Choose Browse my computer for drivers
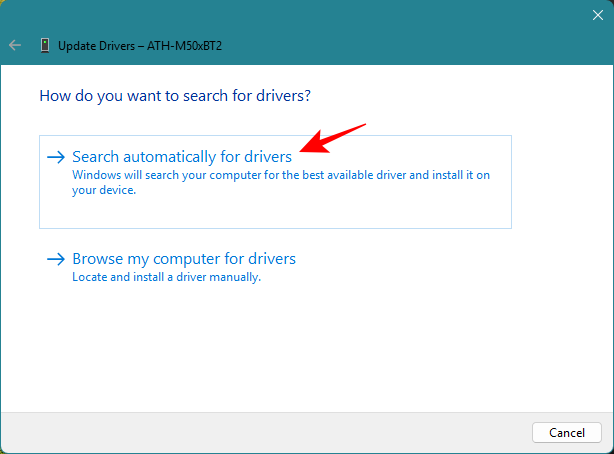Viewport: 614px width, 454px height. click(184, 259)
